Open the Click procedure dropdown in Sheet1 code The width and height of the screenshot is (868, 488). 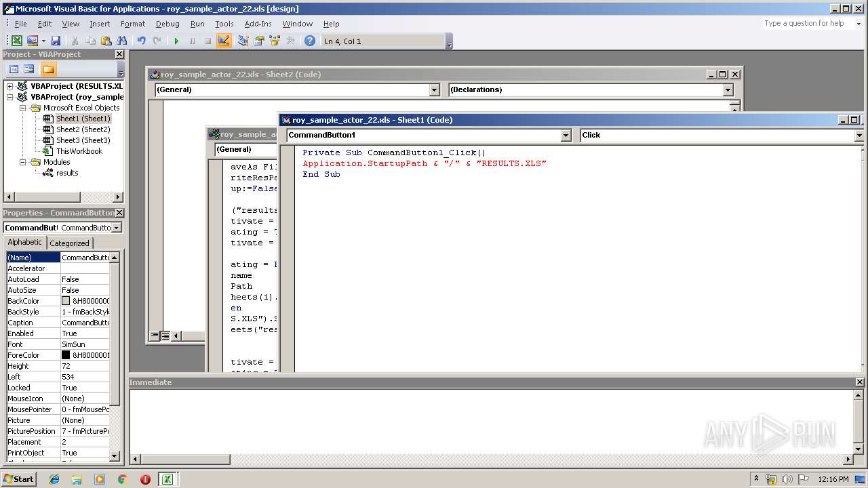point(859,135)
